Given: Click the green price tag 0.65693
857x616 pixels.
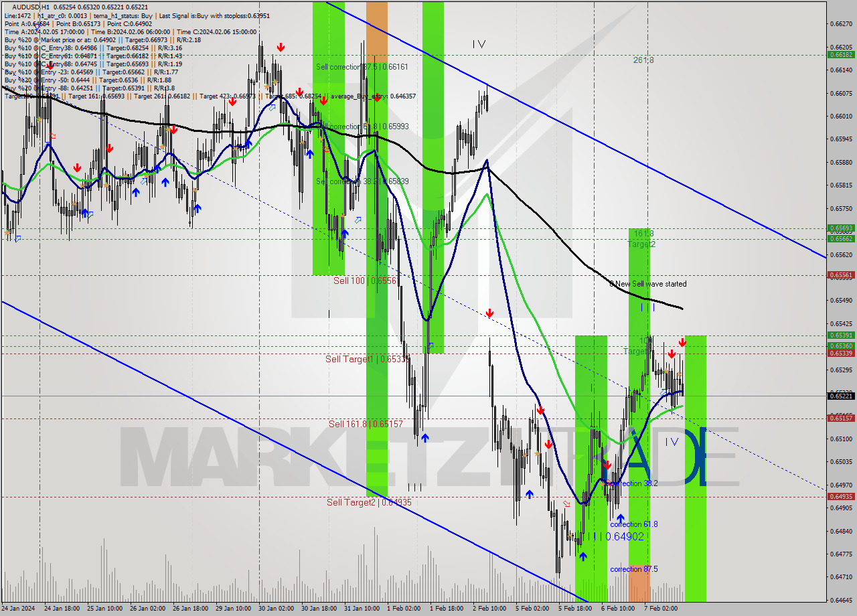Looking at the screenshot, I should pos(840,228).
